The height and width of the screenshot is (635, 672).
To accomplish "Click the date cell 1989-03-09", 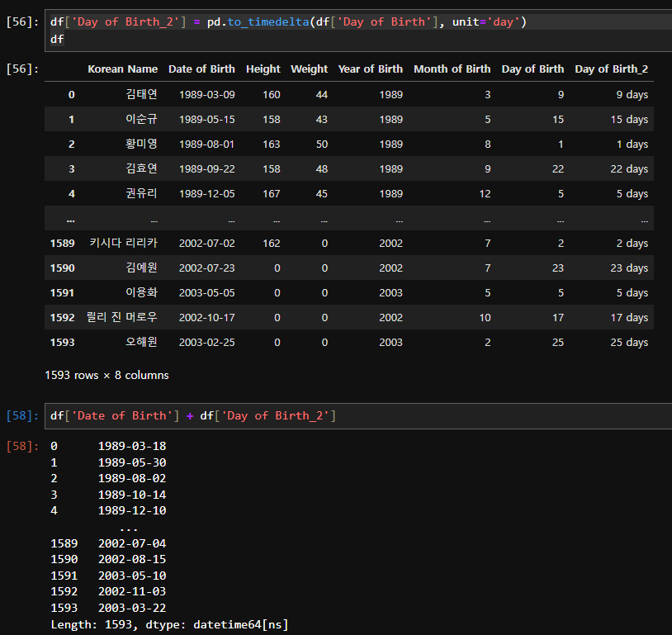I will (207, 95).
